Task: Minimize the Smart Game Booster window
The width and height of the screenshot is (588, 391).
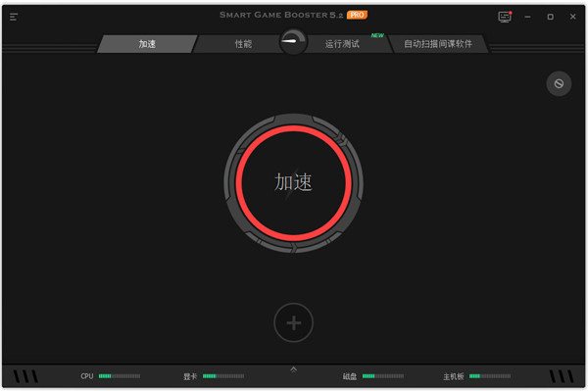Action: point(527,17)
